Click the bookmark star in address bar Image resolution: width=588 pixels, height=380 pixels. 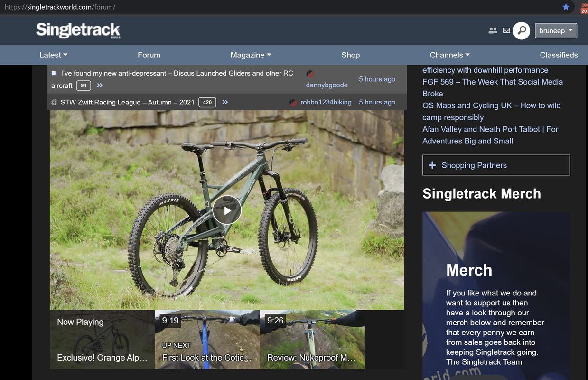coord(566,7)
